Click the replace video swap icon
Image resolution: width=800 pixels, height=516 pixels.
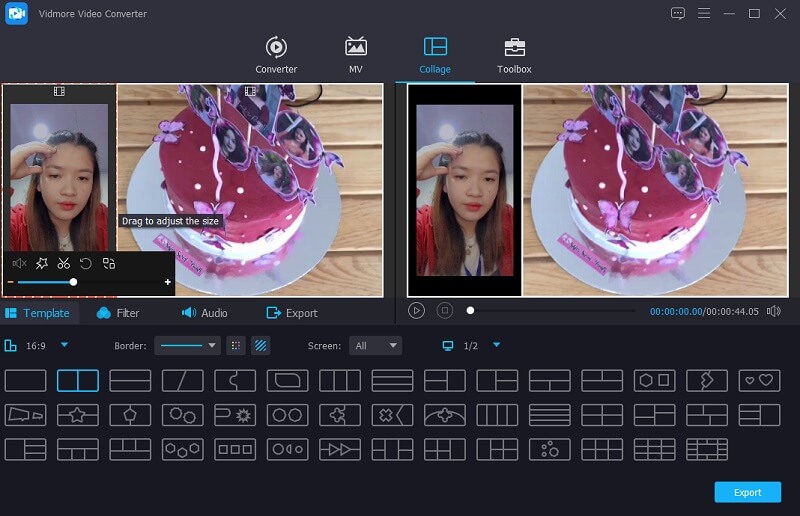pyautogui.click(x=109, y=264)
